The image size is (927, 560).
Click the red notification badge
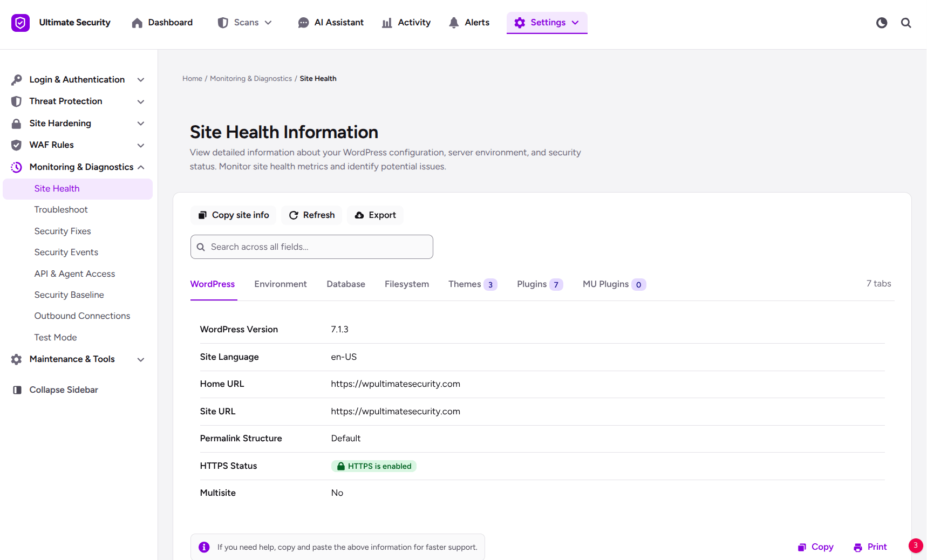tap(916, 545)
